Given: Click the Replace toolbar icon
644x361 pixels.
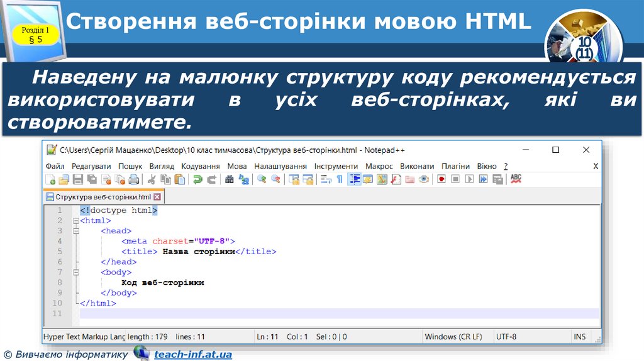Looking at the screenshot, I should 244,179.
